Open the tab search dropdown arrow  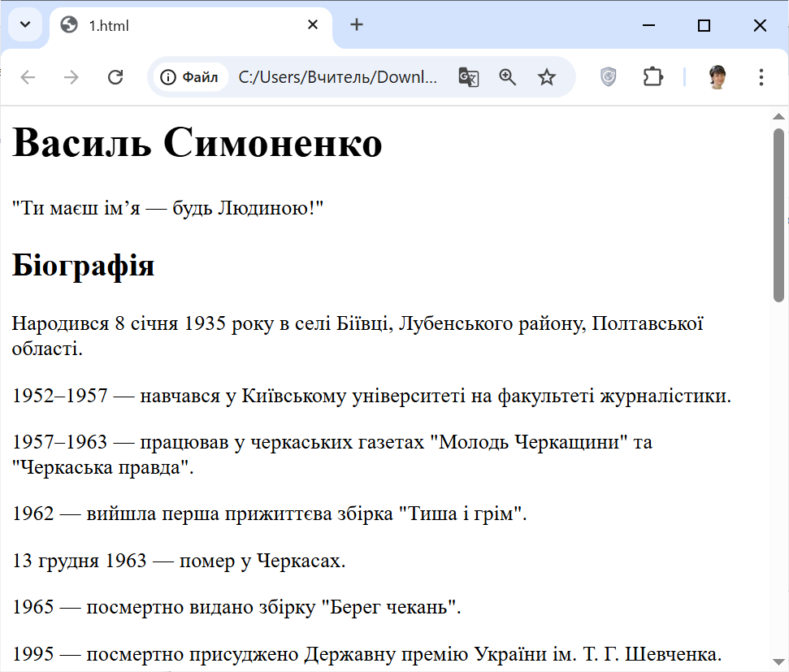click(x=24, y=24)
